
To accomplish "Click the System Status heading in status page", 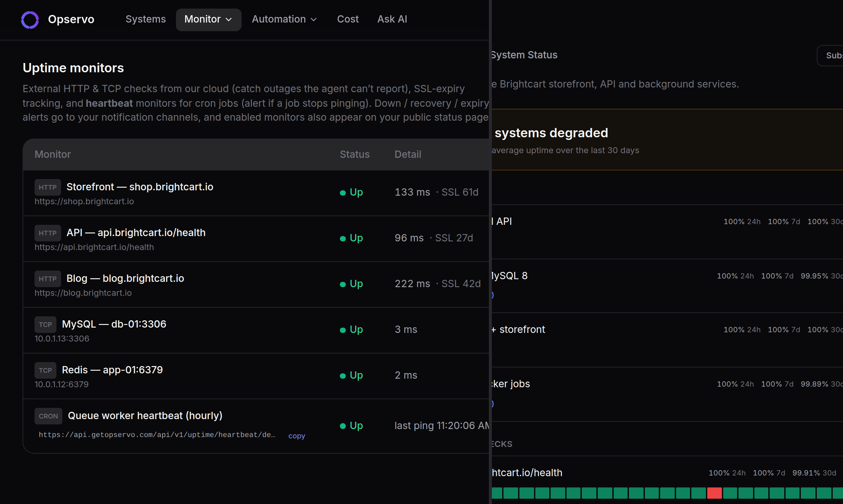I will [524, 55].
